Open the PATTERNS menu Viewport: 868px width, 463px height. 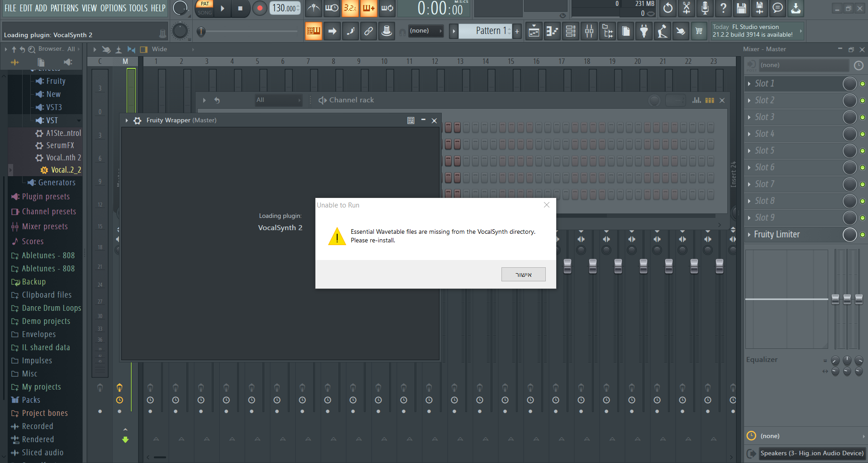click(64, 8)
